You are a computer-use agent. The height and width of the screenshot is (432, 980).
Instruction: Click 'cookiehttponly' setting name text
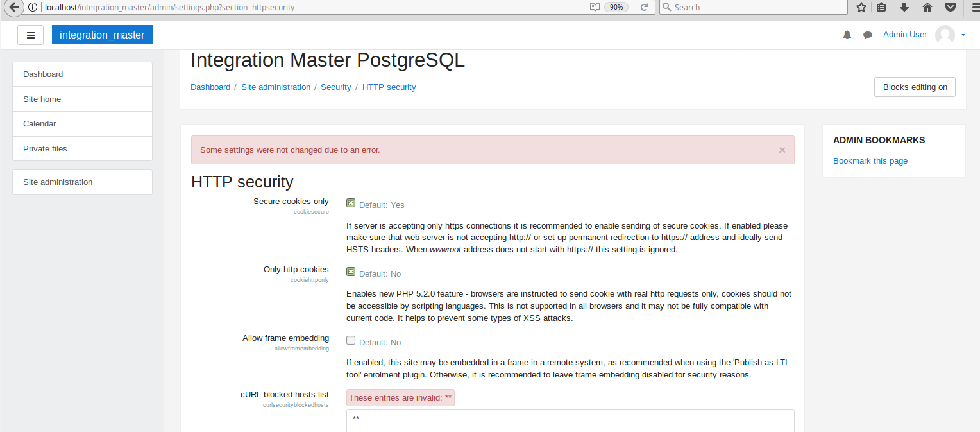pyautogui.click(x=310, y=280)
